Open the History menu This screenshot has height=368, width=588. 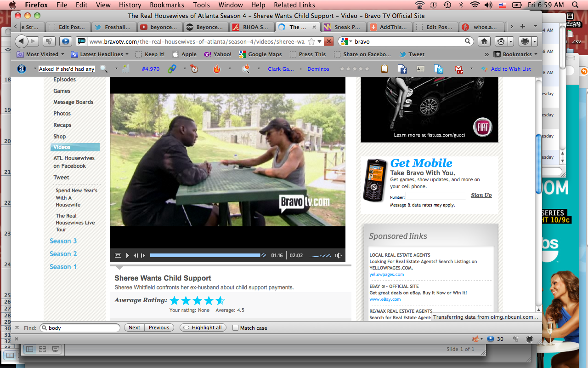[130, 5]
